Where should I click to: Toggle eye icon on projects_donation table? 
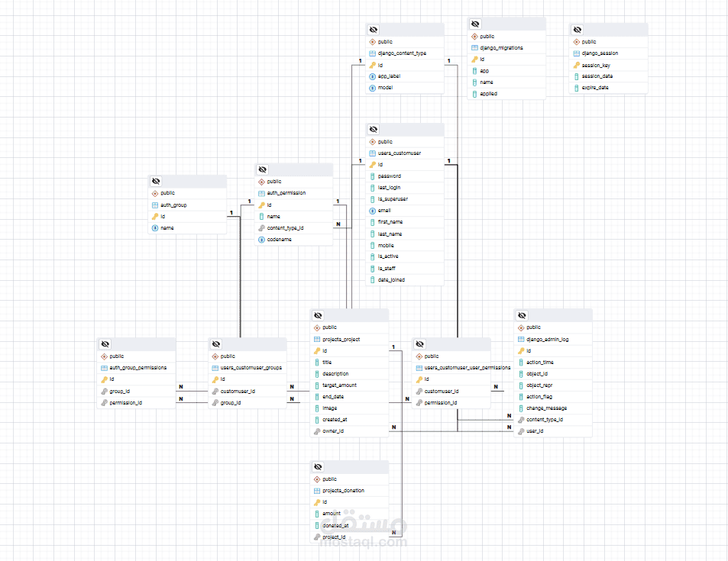pos(318,467)
